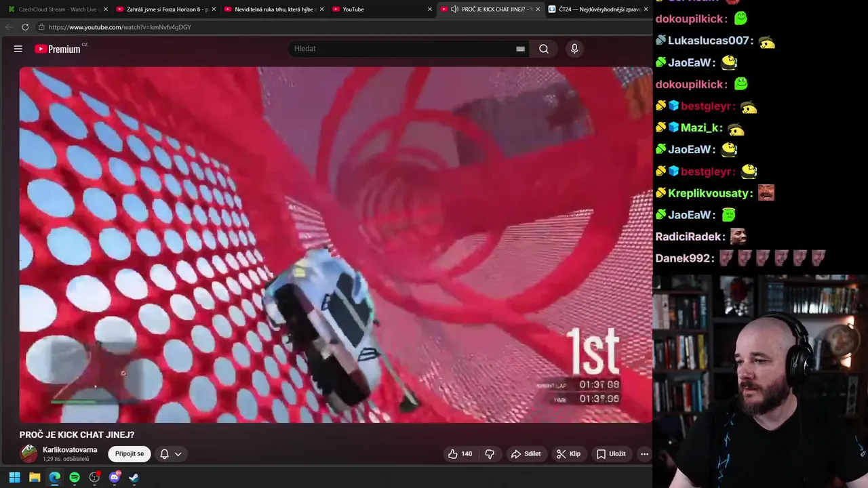Open the on-screen keyboard icon in search box
The width and height of the screenshot is (868, 488).
tap(520, 49)
